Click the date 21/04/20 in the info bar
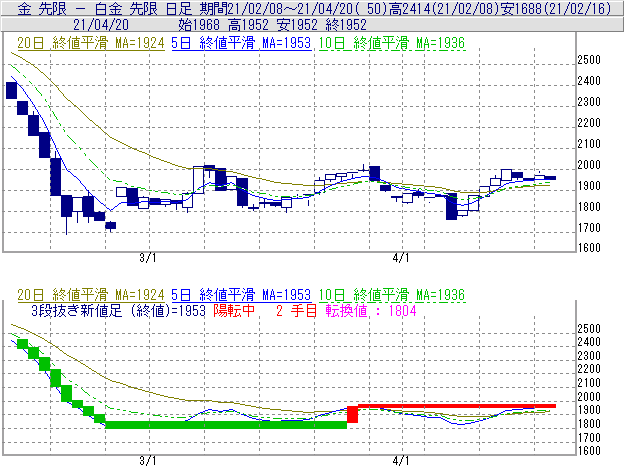Image resolution: width=624 pixels, height=473 pixels. click(101, 25)
